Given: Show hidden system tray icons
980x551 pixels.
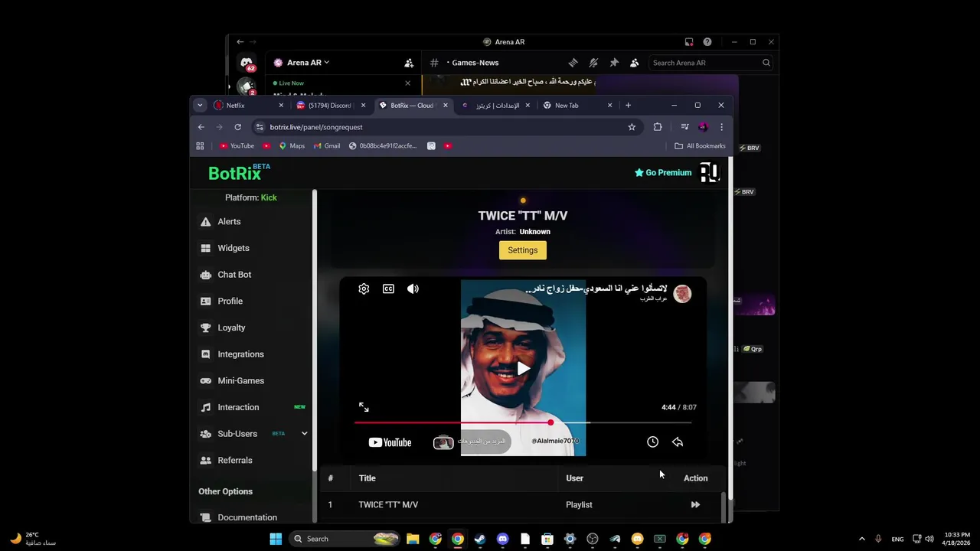Looking at the screenshot, I should 861,539.
